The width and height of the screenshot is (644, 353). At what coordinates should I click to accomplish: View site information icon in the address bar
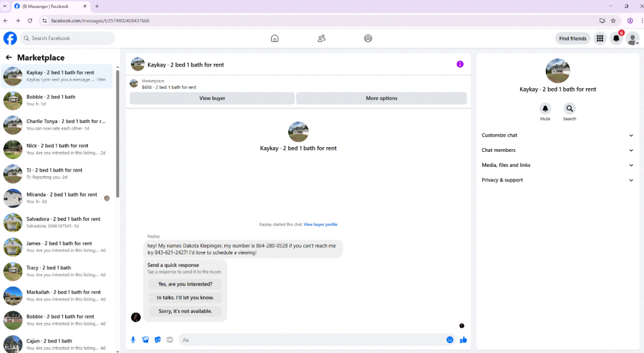(44, 20)
